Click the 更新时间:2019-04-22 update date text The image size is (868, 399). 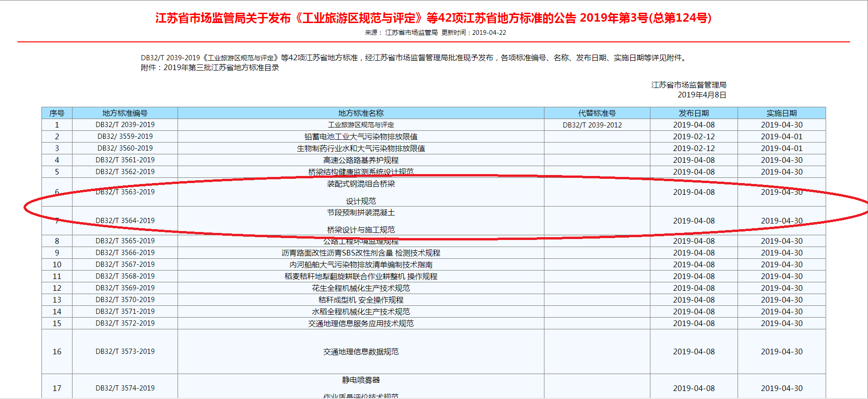[x=473, y=32]
